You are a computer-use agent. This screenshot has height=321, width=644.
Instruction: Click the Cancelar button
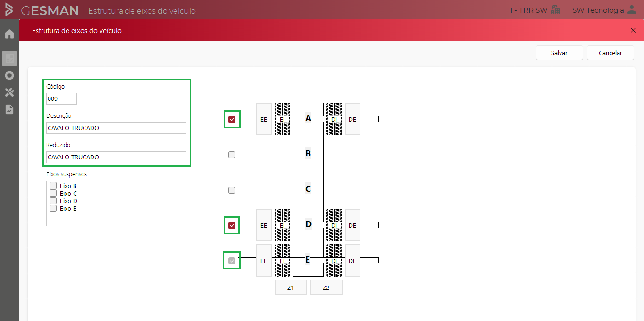[610, 53]
